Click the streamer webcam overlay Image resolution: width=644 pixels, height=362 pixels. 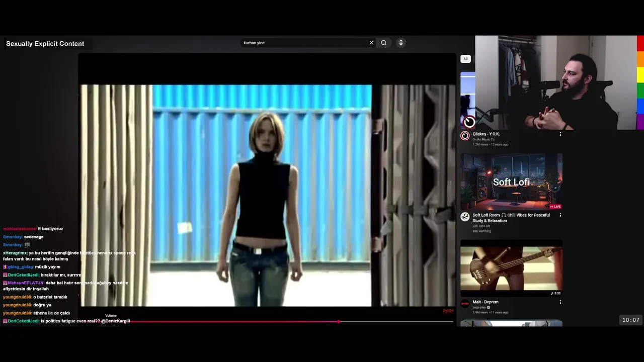[x=555, y=82]
